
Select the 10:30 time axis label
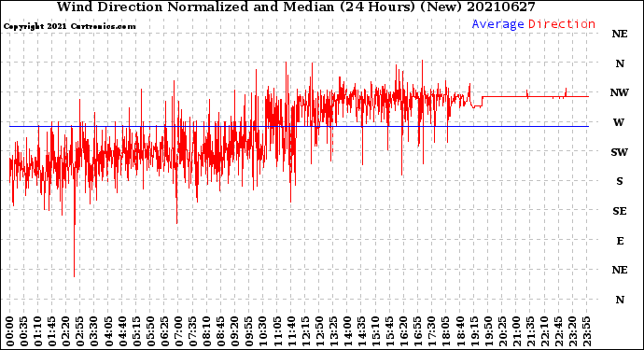[263, 331]
